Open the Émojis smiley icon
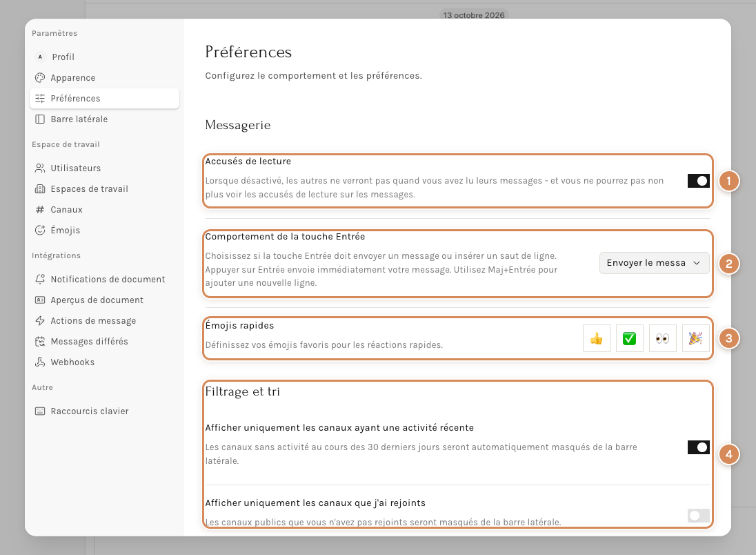Viewport: 756px width, 555px height. pyautogui.click(x=40, y=230)
